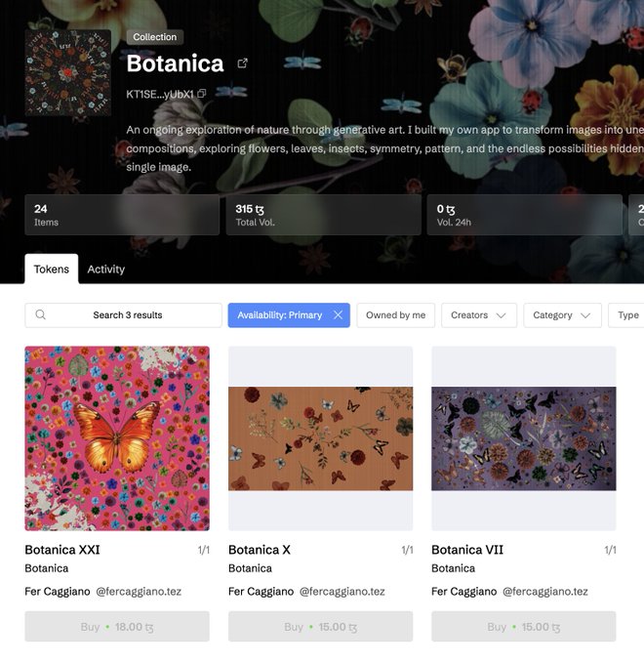The image size is (644, 664).
Task: Open Botanica collection link under Botanica XXI
Action: coord(47,568)
